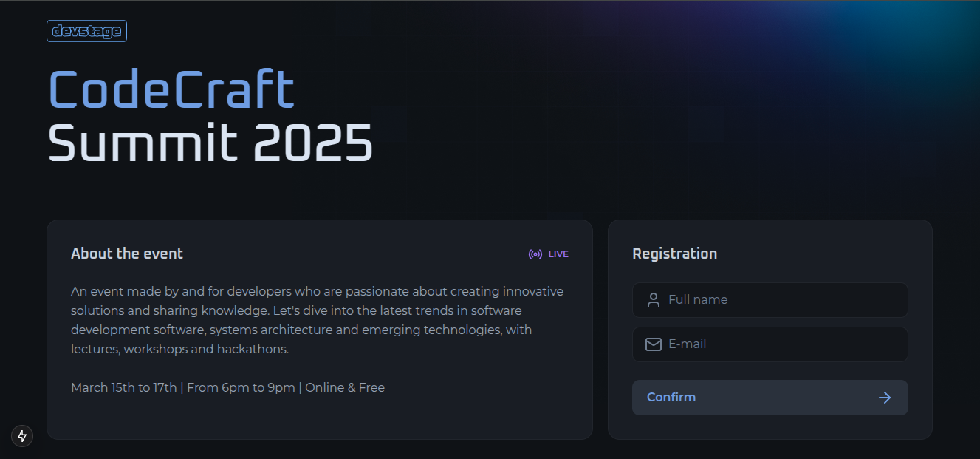
Task: Focus the E-mail input field
Action: point(770,344)
